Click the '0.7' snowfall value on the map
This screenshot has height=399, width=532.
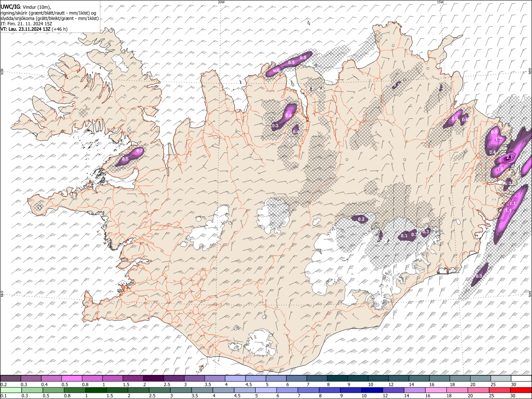coord(140,150)
